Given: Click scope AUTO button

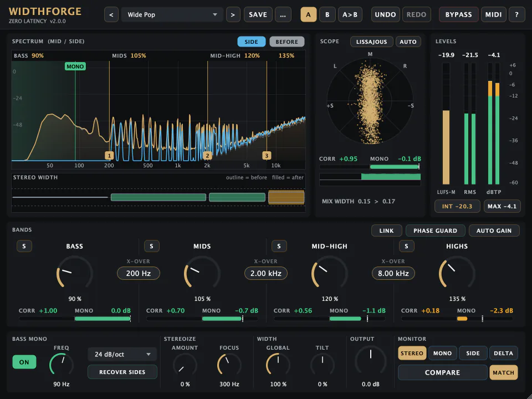Looking at the screenshot, I should point(408,42).
